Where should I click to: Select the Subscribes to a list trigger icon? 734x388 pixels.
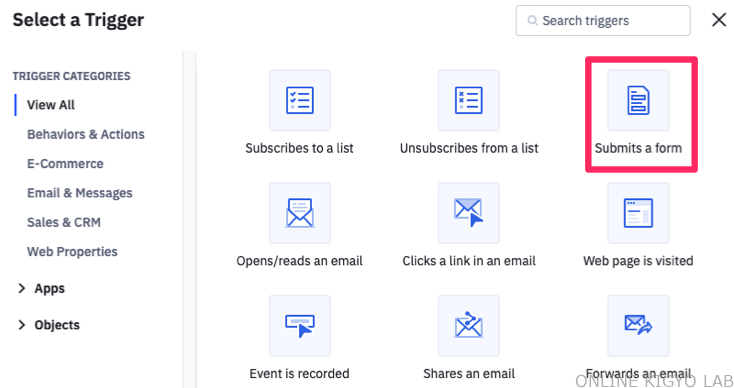coord(300,100)
